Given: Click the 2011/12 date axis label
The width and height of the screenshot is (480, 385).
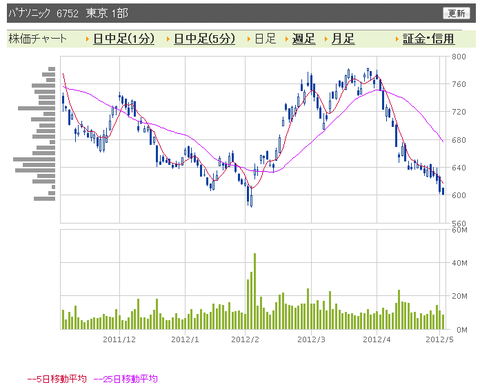Looking at the screenshot, I should click(x=119, y=340).
